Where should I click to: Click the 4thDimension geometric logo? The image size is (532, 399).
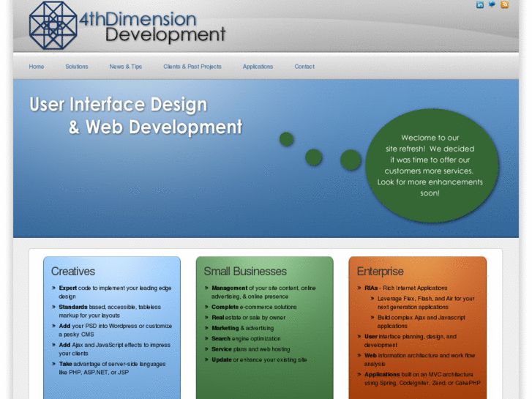click(53, 26)
